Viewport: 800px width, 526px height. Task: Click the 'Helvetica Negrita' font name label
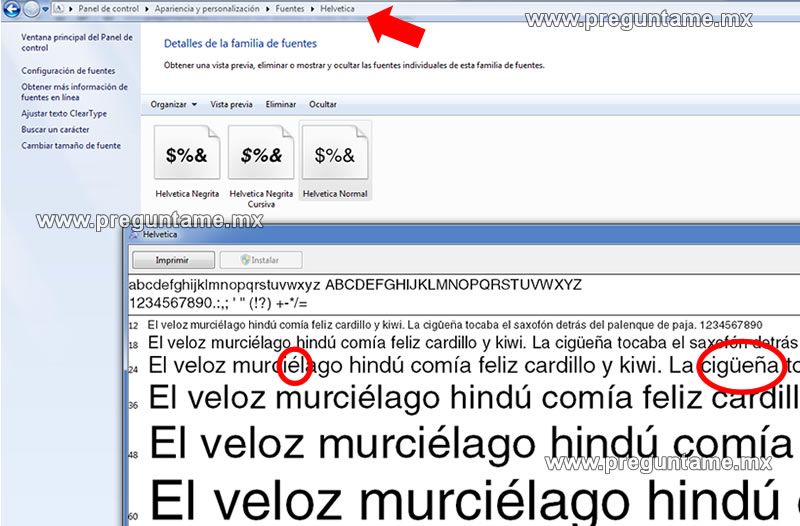[x=187, y=194]
